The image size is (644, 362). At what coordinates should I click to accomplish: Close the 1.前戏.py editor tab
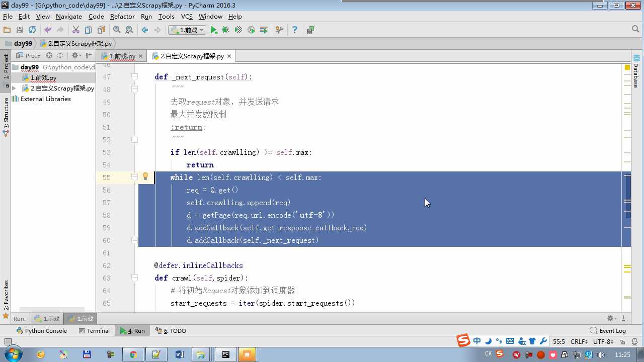[140, 56]
